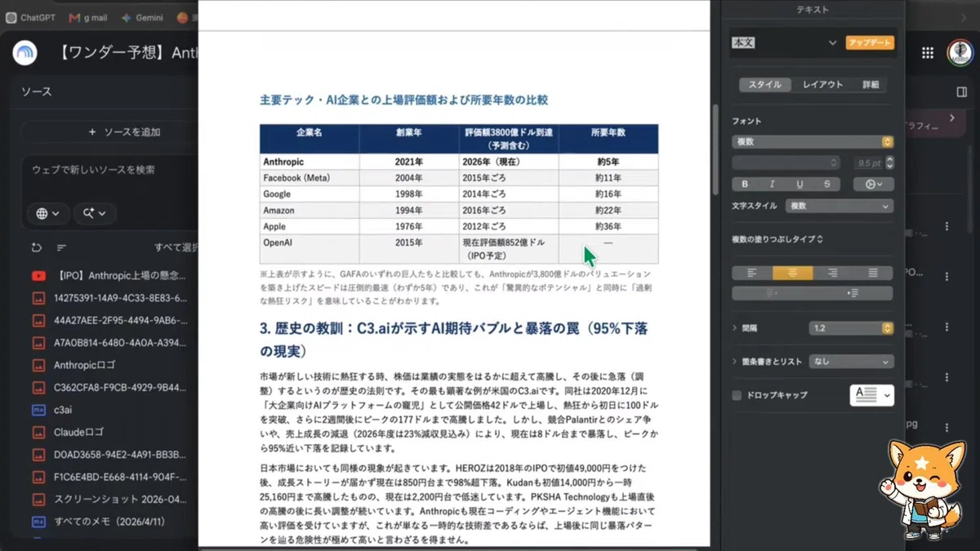
Task: Toggle strikethrough formatting with S button
Action: (x=826, y=184)
